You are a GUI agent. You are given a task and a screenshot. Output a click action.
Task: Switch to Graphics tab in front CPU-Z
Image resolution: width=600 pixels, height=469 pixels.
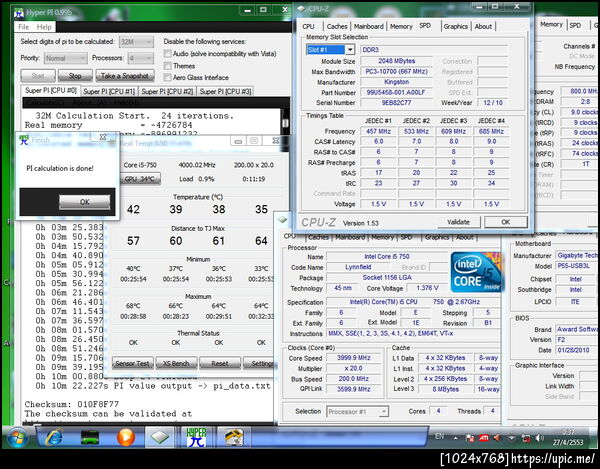pyautogui.click(x=455, y=26)
